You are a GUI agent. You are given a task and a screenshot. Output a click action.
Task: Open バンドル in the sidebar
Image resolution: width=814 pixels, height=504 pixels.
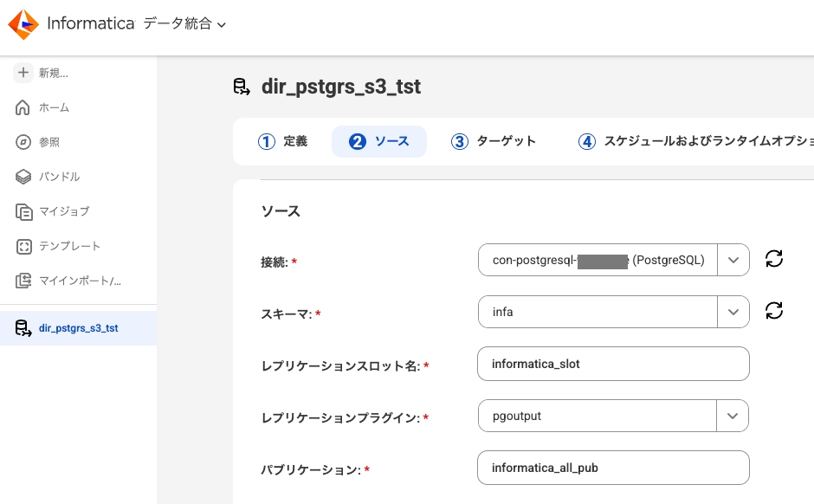point(59,177)
